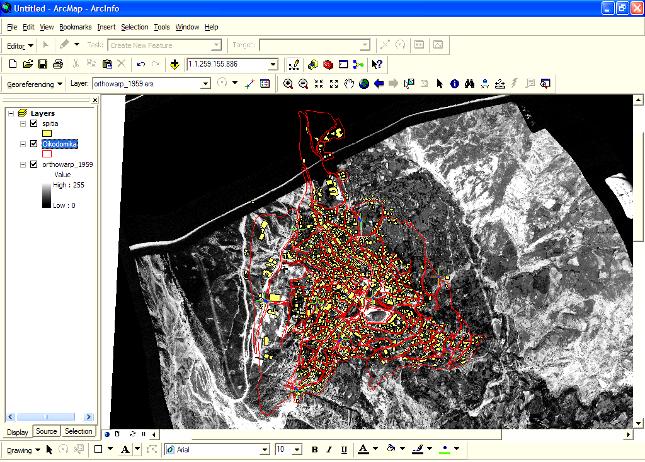Click table of contents scroll right arrow
The width and height of the screenshot is (645, 462).
point(88,417)
